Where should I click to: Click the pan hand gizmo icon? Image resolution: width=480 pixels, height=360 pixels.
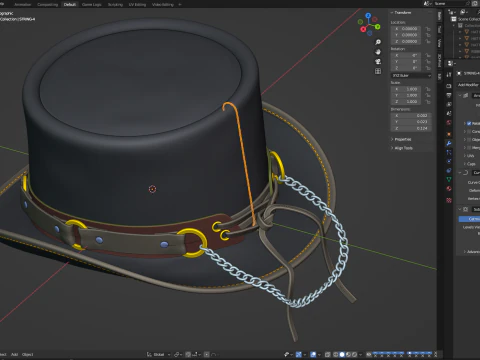coord(378,52)
